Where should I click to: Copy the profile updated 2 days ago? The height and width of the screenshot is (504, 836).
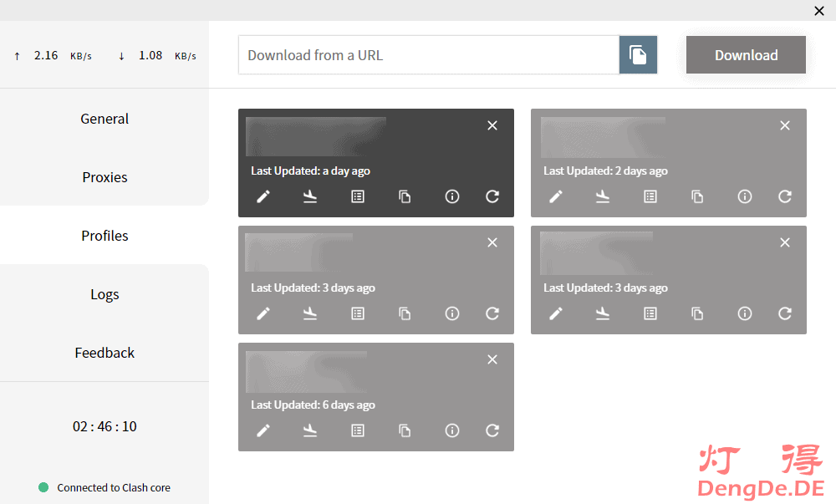697,196
